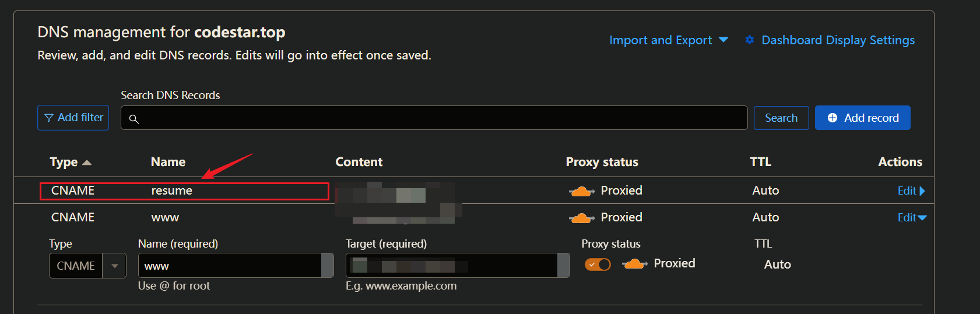The width and height of the screenshot is (980, 314).
Task: Toggle the Proxy status switch off
Action: [598, 264]
